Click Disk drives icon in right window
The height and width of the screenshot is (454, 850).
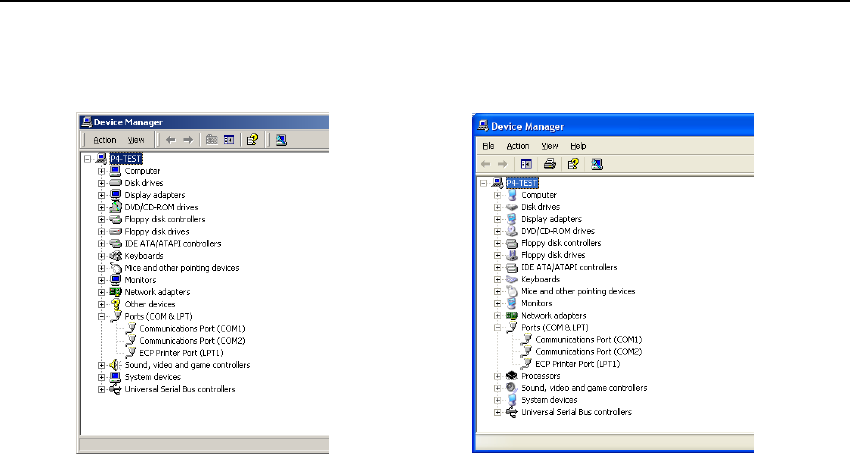tap(511, 207)
